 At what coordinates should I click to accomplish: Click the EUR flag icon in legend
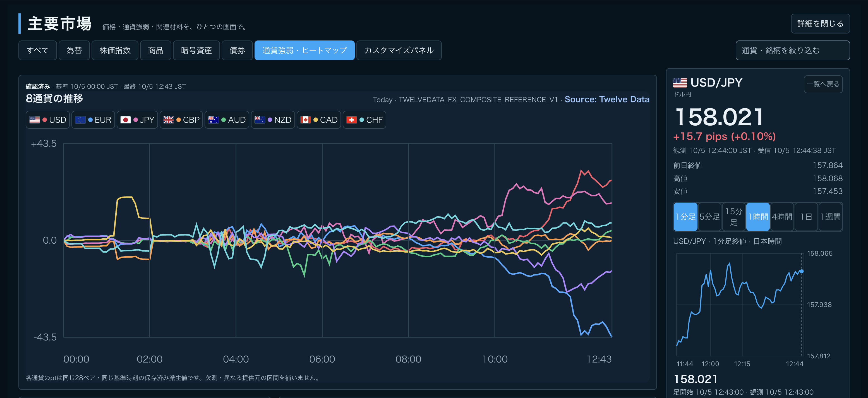pyautogui.click(x=80, y=120)
